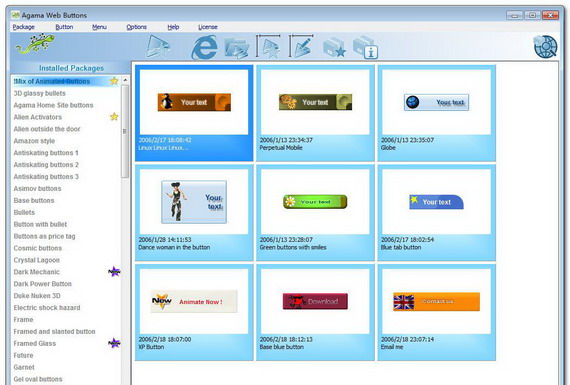570x385 pixels.
Task: Open the License menu
Action: click(x=208, y=27)
